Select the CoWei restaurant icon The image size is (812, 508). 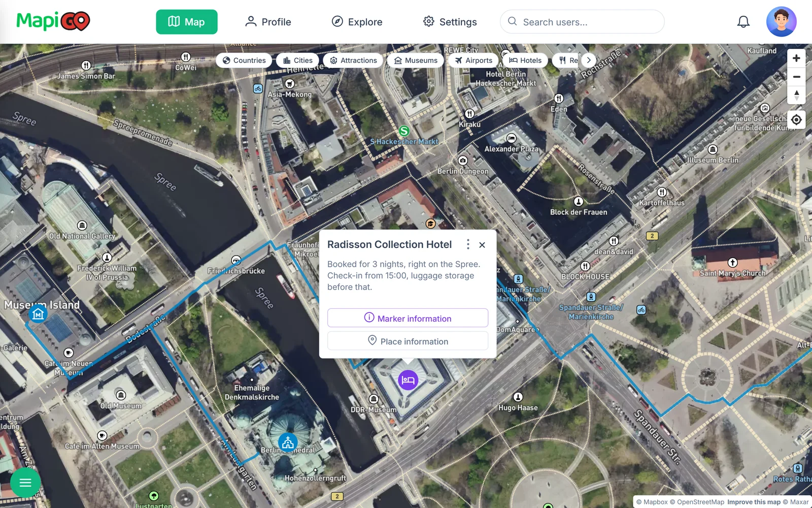[186, 57]
